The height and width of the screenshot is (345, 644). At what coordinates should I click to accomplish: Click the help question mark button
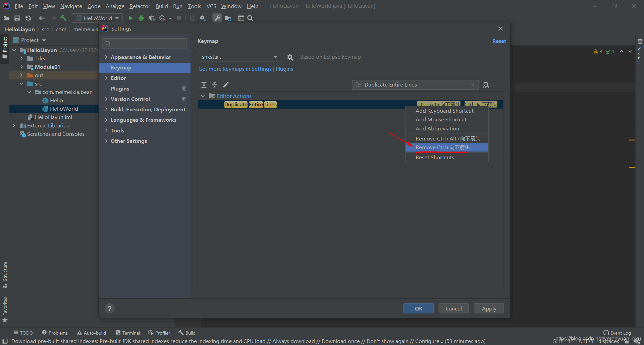[109, 308]
